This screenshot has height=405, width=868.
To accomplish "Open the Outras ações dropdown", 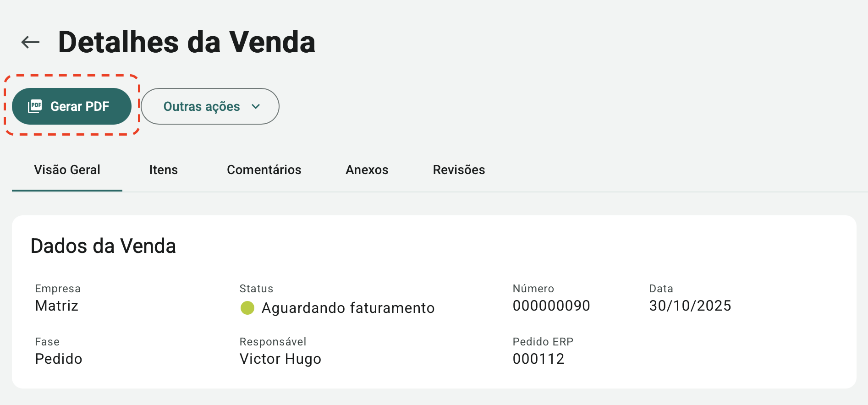I will (x=202, y=106).
